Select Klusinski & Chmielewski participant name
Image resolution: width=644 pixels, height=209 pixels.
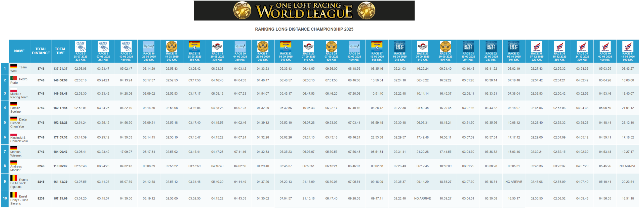[x=19, y=140]
